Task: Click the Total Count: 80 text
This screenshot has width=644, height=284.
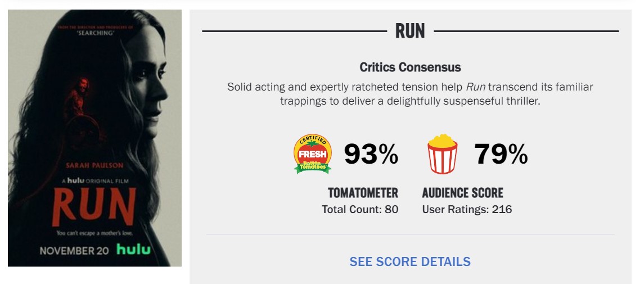Action: [x=360, y=210]
